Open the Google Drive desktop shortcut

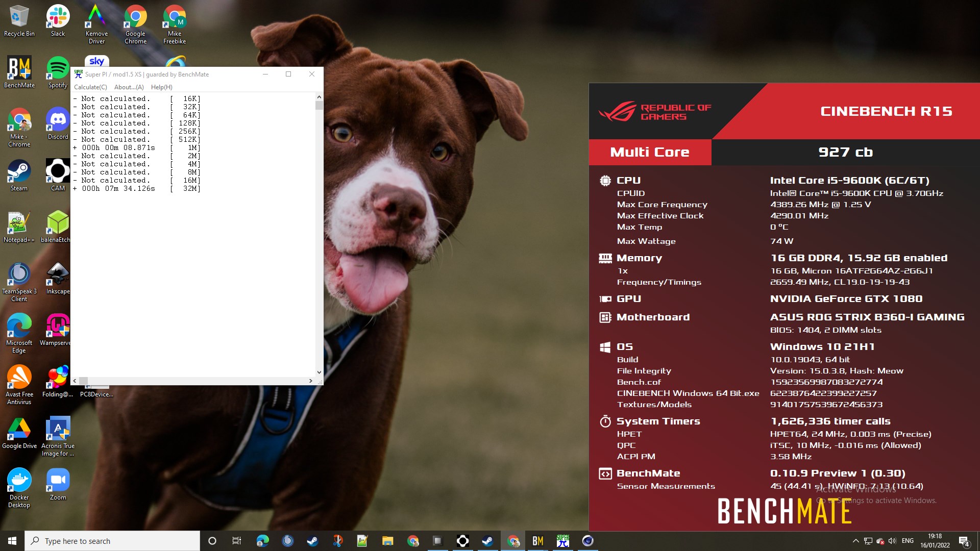point(19,433)
